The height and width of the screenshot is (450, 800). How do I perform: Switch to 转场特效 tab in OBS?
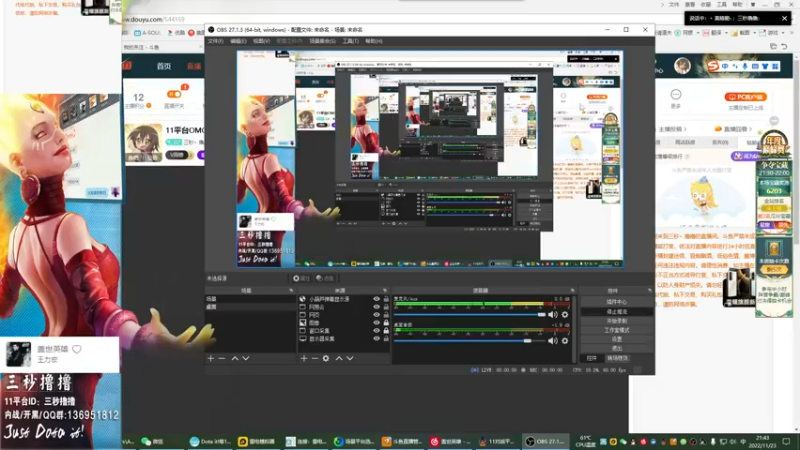pos(617,358)
